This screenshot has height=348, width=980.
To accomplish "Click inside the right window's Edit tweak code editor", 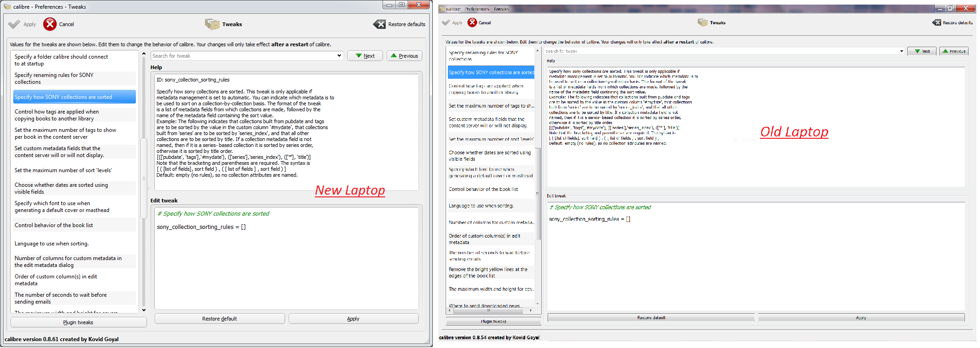I will [756, 256].
